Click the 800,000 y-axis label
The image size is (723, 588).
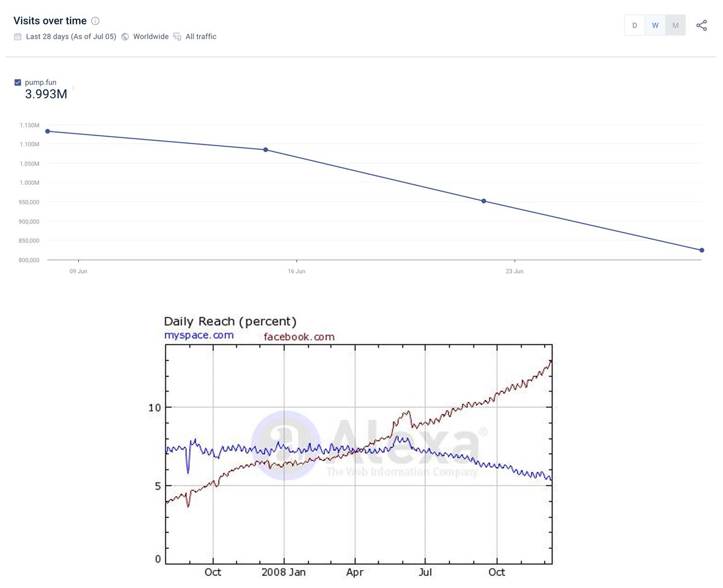pyautogui.click(x=28, y=260)
